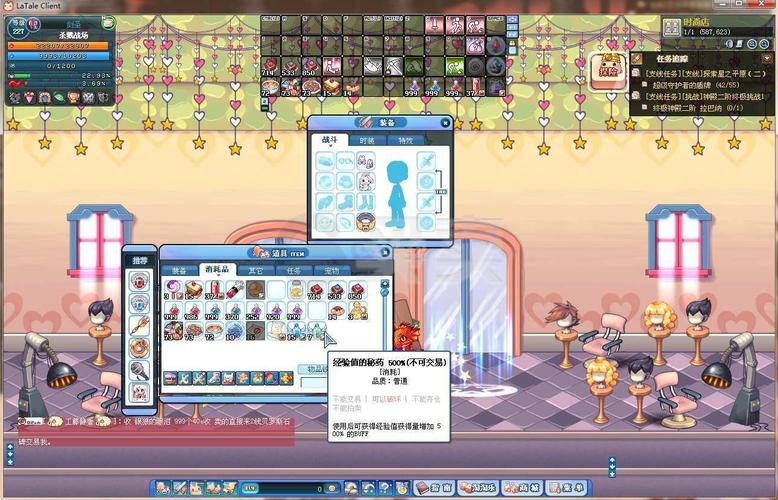Click the pickaxe tool in the hotbar

393,66
